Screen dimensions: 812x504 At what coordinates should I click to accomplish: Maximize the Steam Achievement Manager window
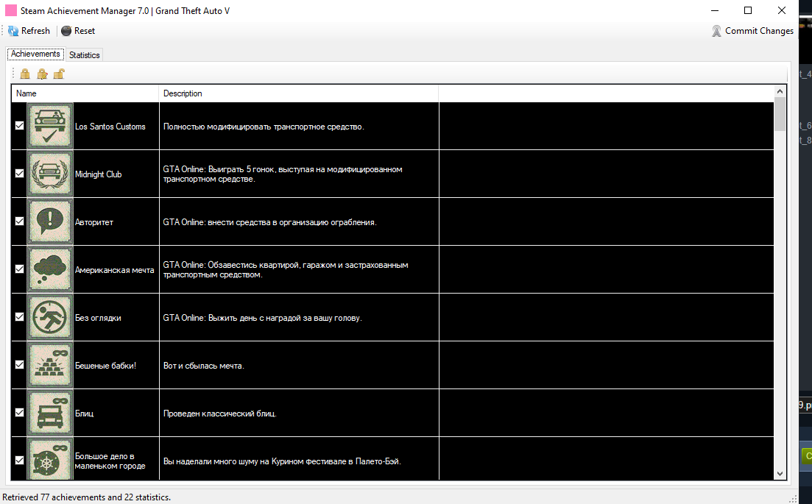(x=748, y=10)
